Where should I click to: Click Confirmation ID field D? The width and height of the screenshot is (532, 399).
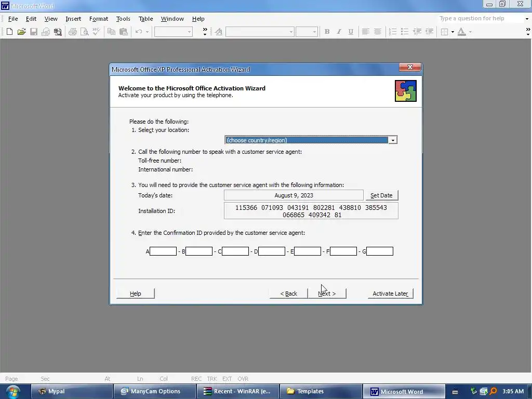pos(271,251)
